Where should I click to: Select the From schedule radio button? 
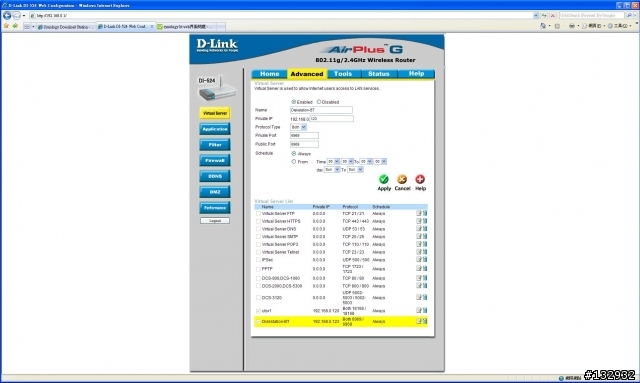coord(293,162)
